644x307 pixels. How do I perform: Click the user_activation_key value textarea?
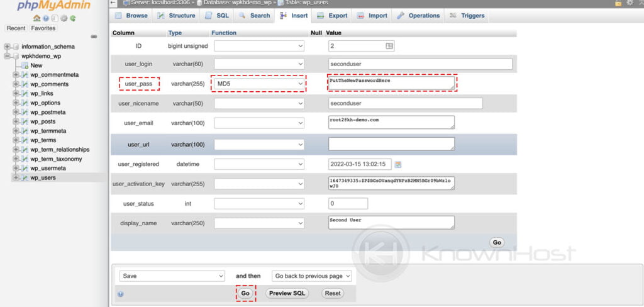tap(391, 183)
